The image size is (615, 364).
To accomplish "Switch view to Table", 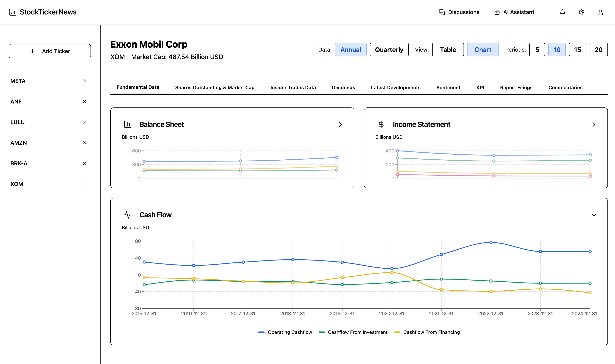I will 448,50.
